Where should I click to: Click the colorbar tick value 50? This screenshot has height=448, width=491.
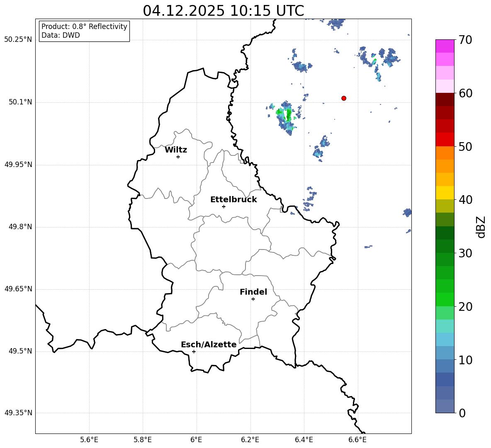(465, 146)
